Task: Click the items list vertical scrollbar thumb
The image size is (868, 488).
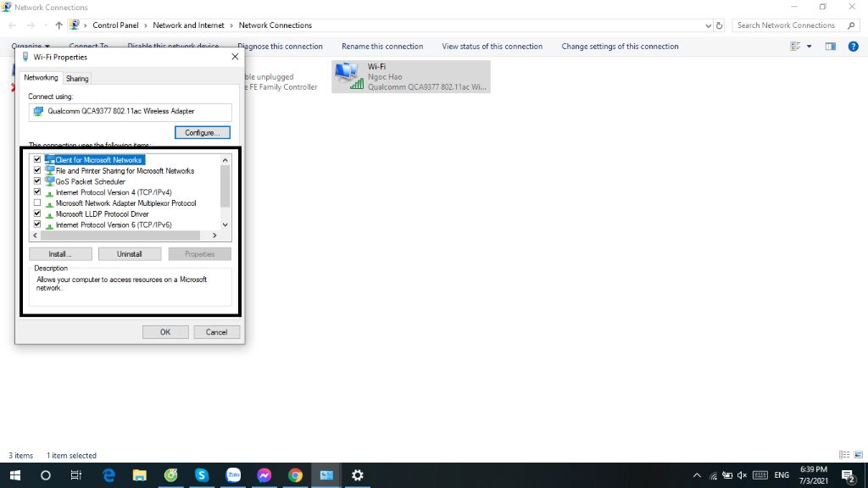Action: click(225, 186)
